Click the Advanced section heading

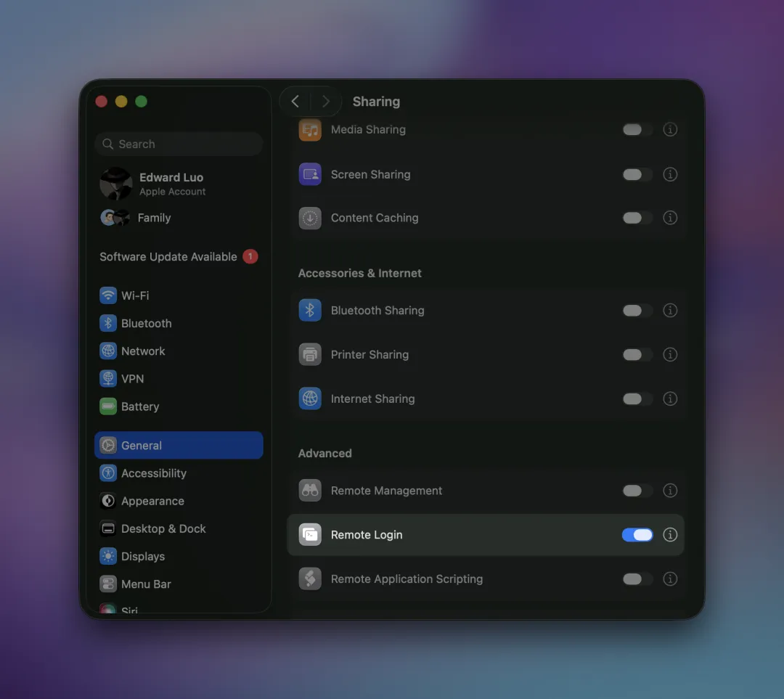[325, 453]
